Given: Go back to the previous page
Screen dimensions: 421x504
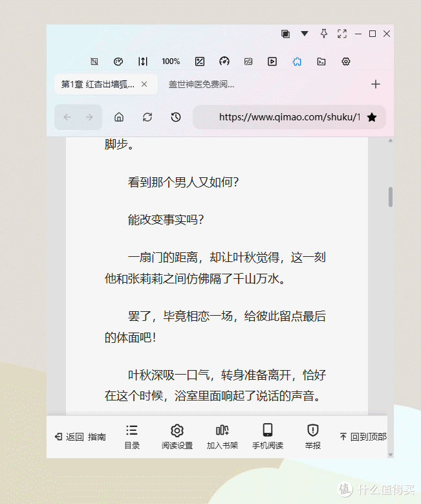Looking at the screenshot, I should click(x=67, y=117).
